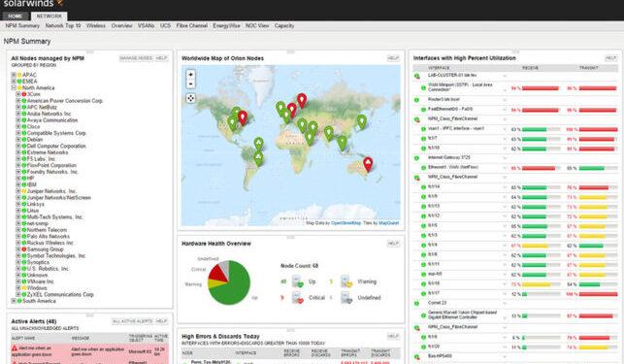Image resolution: width=624 pixels, height=364 pixels.
Task: Click the Warning status server icon
Action: click(346, 281)
